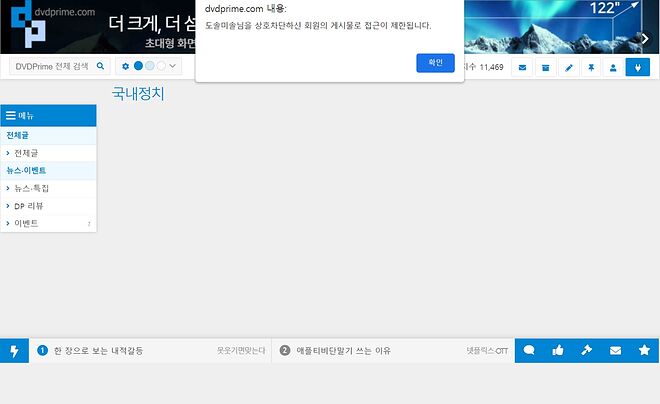
Task: Open the 한 장으로 보는 내적갈등 post link
Action: pos(98,351)
